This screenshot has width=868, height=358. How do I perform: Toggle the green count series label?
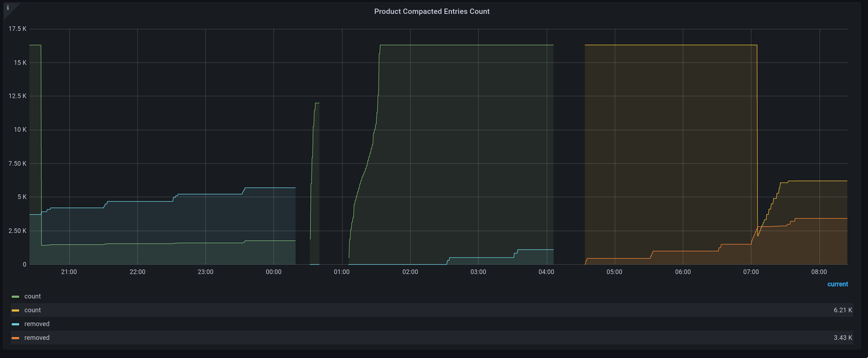33,296
